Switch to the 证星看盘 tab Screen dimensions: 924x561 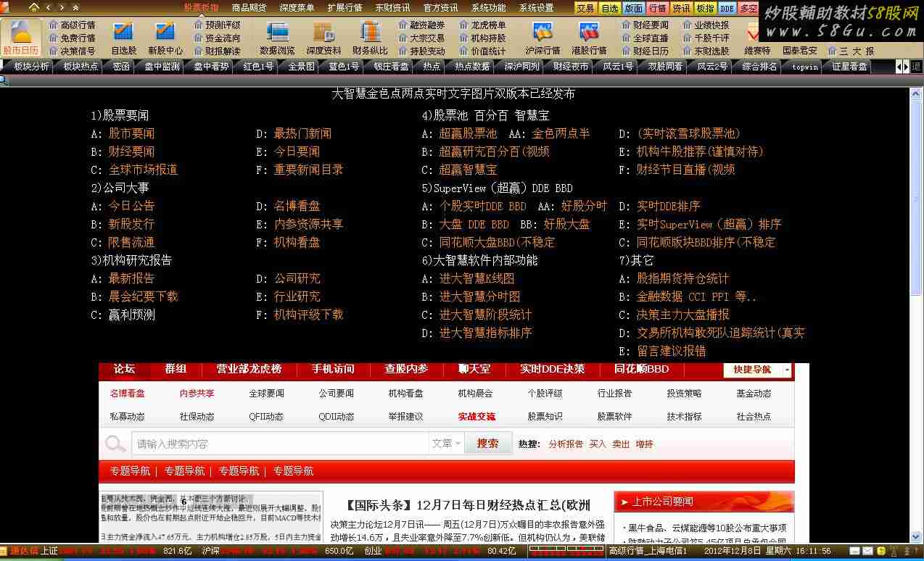pos(849,66)
